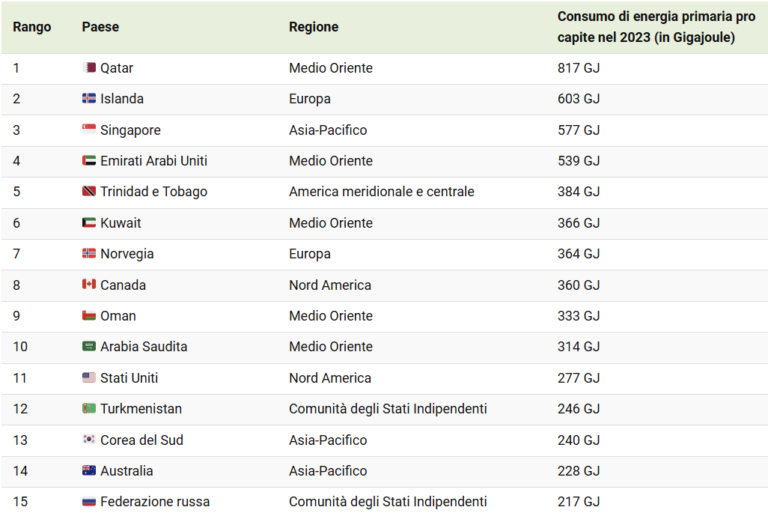Click the Consumo di energia primaria header
This screenshot has width=768, height=522.
pyautogui.click(x=656, y=27)
